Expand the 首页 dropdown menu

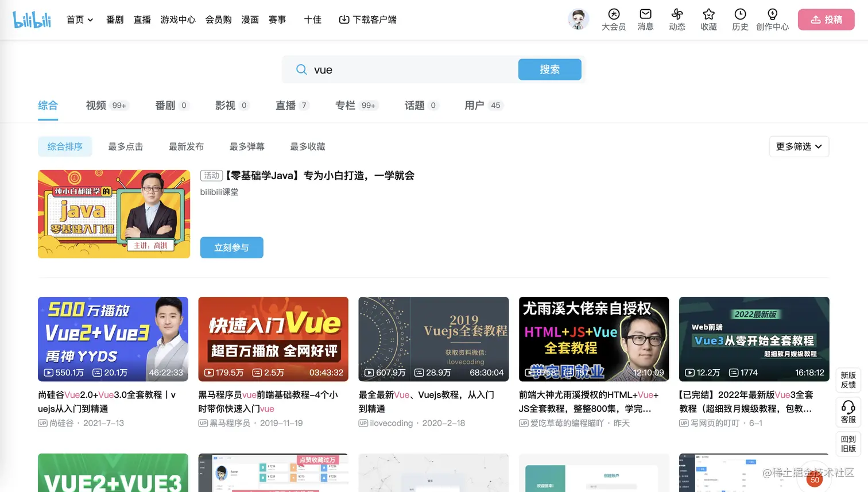[80, 20]
